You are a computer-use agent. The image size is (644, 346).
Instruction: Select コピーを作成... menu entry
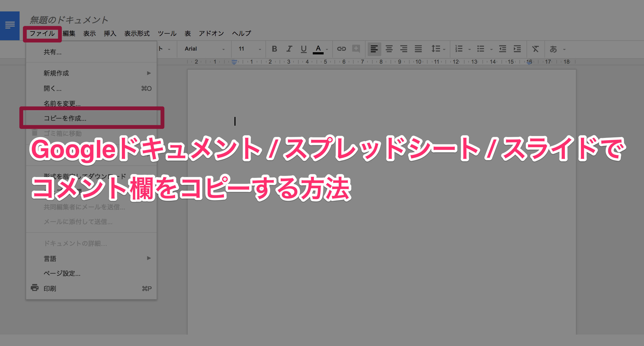pyautogui.click(x=91, y=118)
